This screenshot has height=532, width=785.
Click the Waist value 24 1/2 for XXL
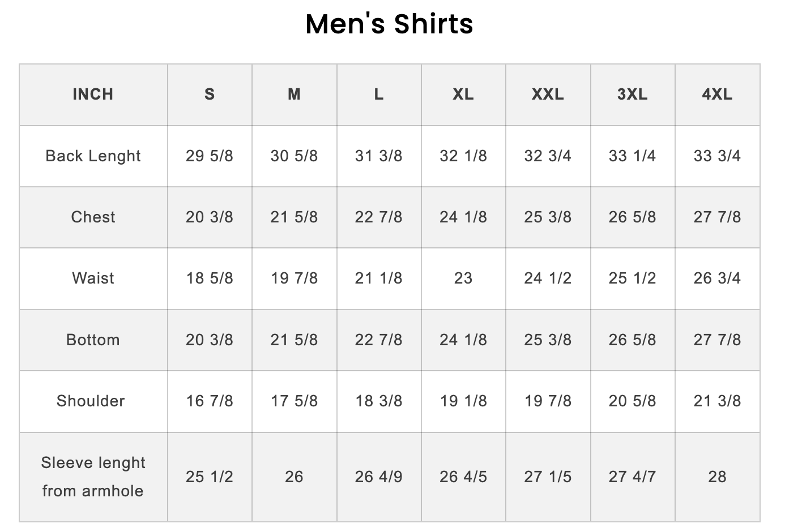548,278
